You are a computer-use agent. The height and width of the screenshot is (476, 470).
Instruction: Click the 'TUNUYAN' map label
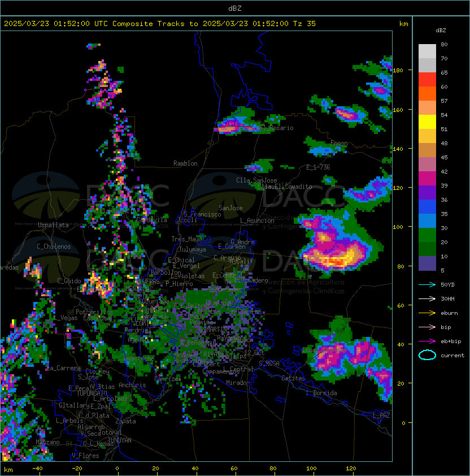tap(120, 440)
